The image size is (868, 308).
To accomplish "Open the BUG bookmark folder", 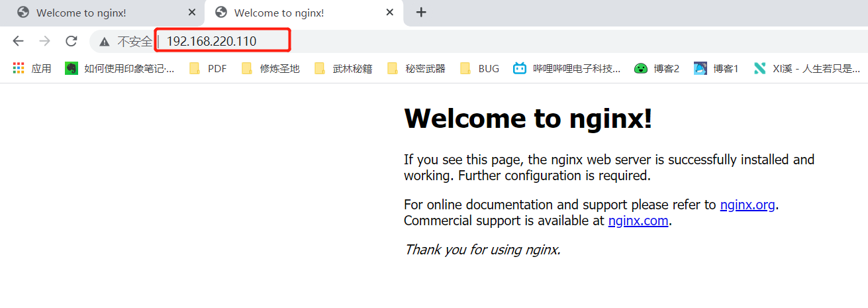I will pos(479,68).
